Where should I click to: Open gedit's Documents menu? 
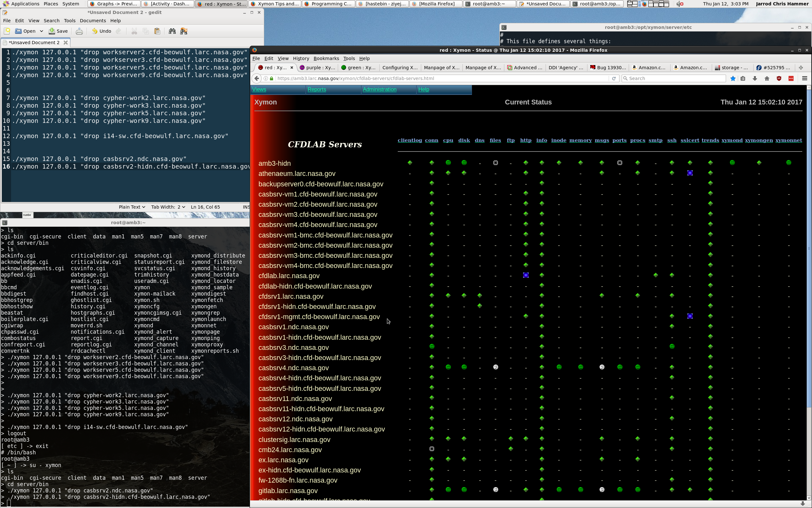[x=93, y=21]
